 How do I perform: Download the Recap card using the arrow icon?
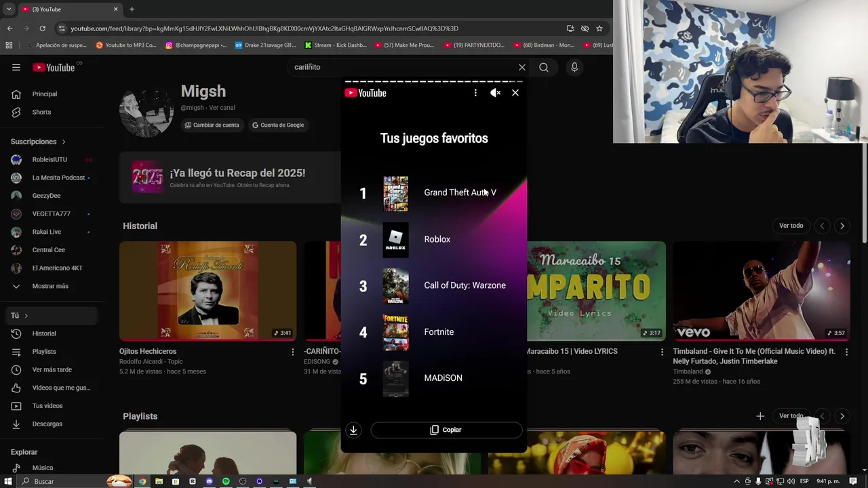pos(353,430)
